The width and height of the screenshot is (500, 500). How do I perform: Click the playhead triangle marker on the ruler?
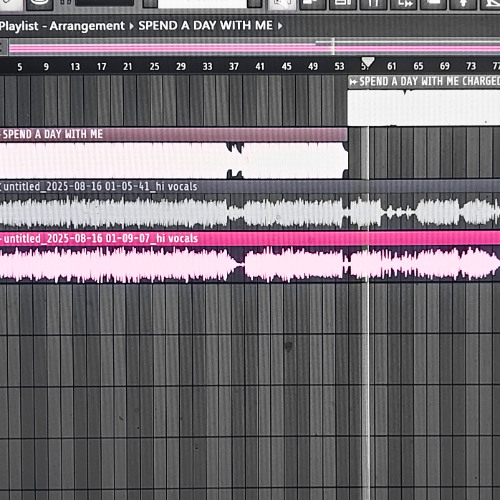[368, 62]
